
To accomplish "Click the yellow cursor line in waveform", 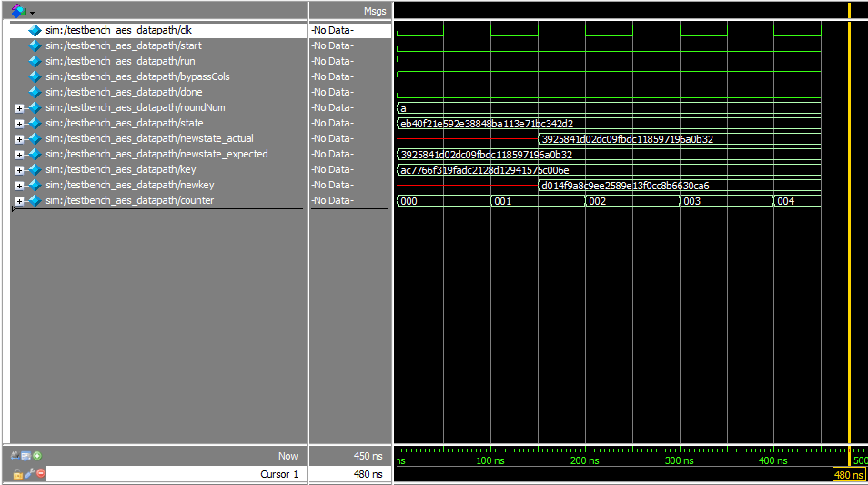I will point(849,273).
